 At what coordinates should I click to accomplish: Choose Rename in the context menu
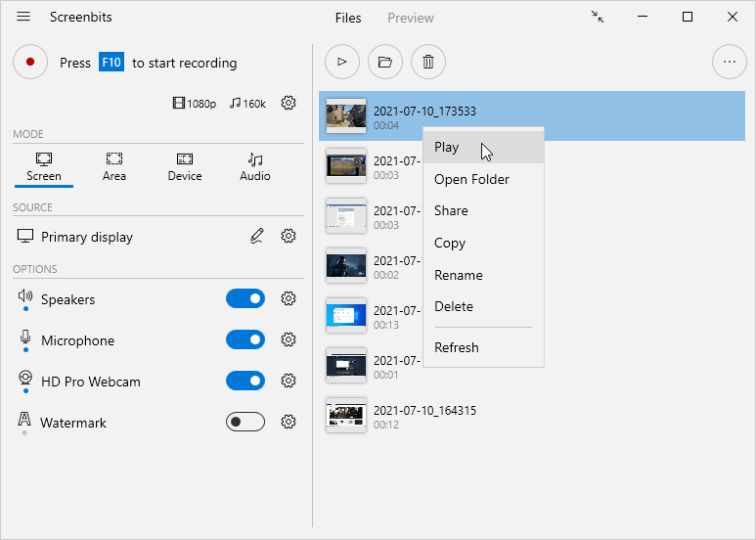tap(483, 275)
